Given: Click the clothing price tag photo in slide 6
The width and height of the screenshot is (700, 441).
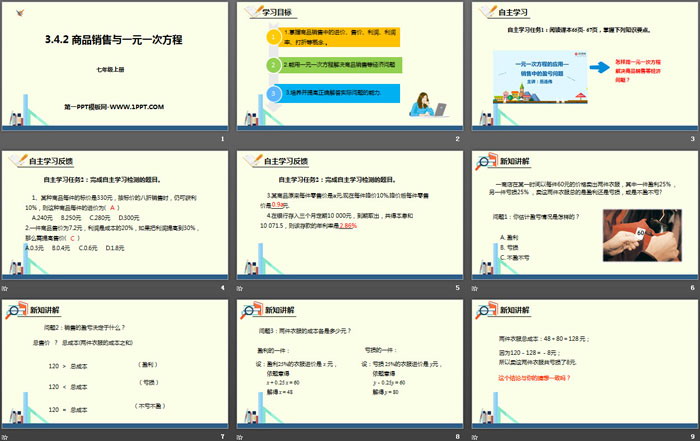Looking at the screenshot, I should click(642, 235).
